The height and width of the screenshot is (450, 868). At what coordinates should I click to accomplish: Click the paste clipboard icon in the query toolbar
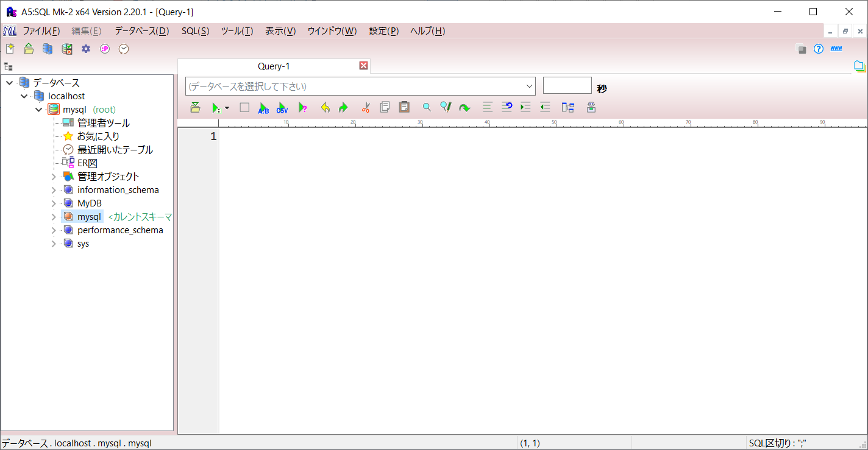click(x=404, y=107)
